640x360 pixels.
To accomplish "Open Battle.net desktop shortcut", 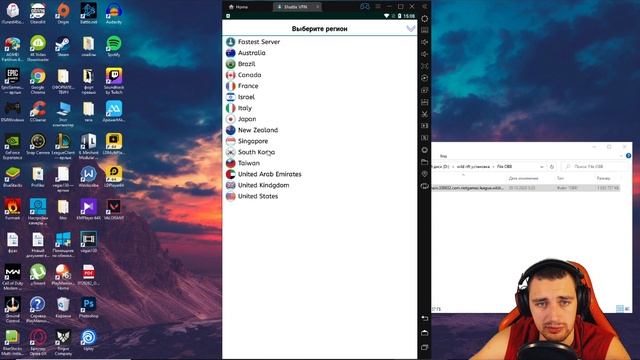I will [x=89, y=13].
